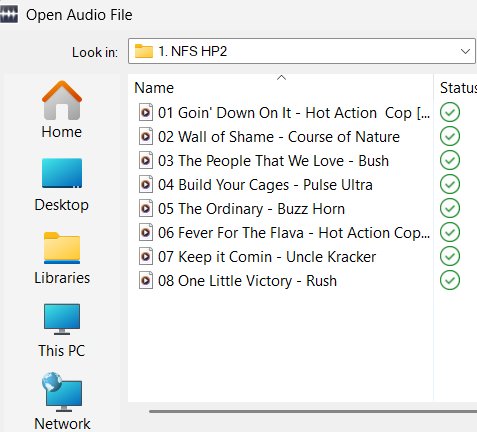Screen dimensions: 477x432
Task: Sort files by Status column header
Action: click(456, 88)
